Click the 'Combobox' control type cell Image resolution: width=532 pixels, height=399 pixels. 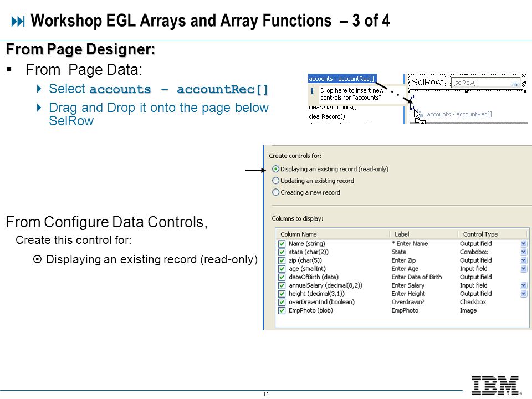coord(474,252)
